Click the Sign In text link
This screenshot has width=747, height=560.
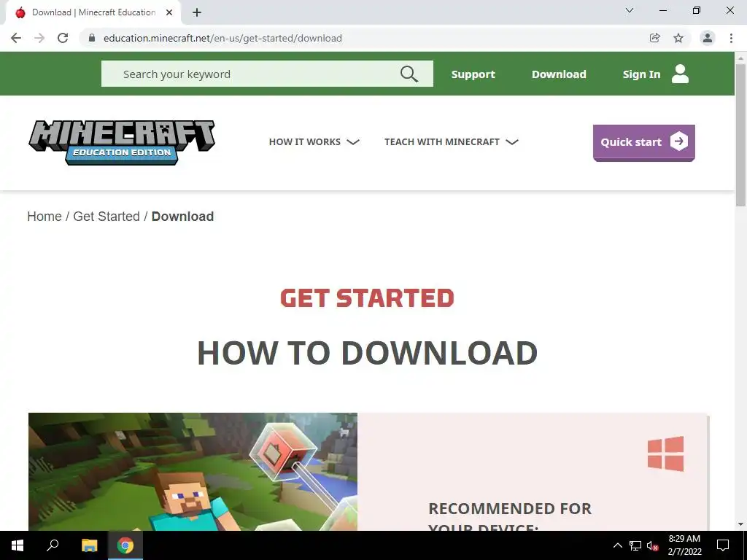tap(641, 74)
